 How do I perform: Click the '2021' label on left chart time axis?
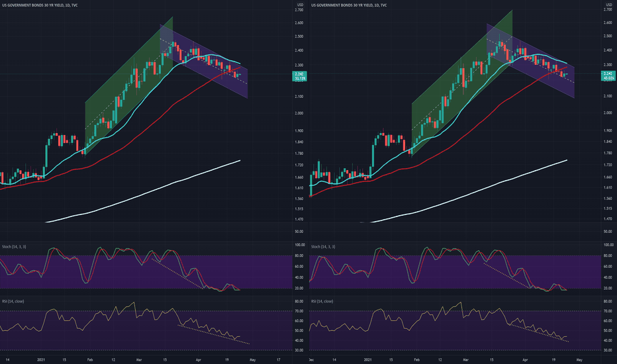point(41,359)
